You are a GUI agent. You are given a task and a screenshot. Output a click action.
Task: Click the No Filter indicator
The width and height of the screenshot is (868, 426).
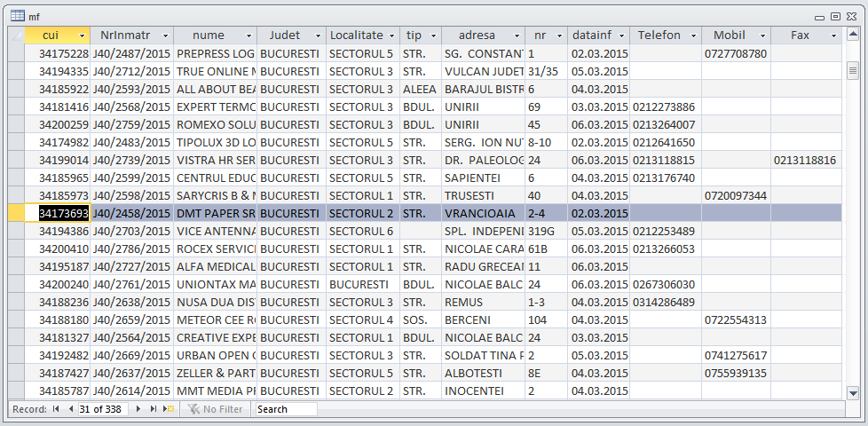tap(214, 409)
